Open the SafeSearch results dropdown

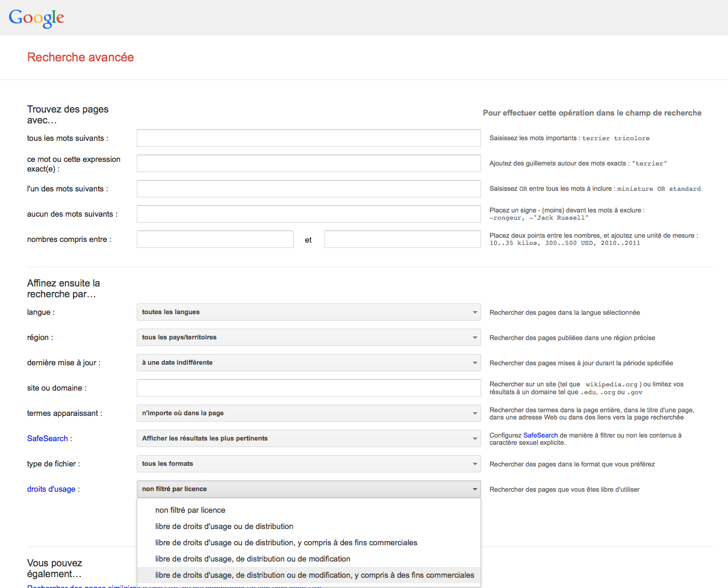tap(308, 439)
